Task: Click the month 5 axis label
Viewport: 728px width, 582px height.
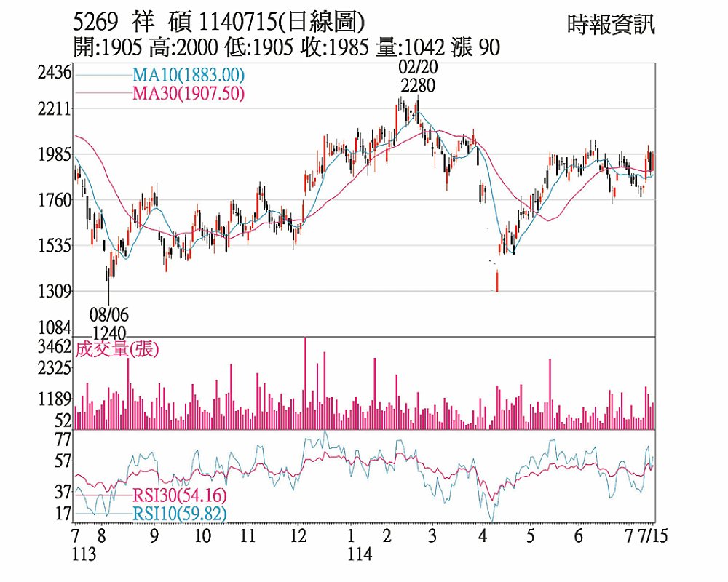Action: coord(530,536)
